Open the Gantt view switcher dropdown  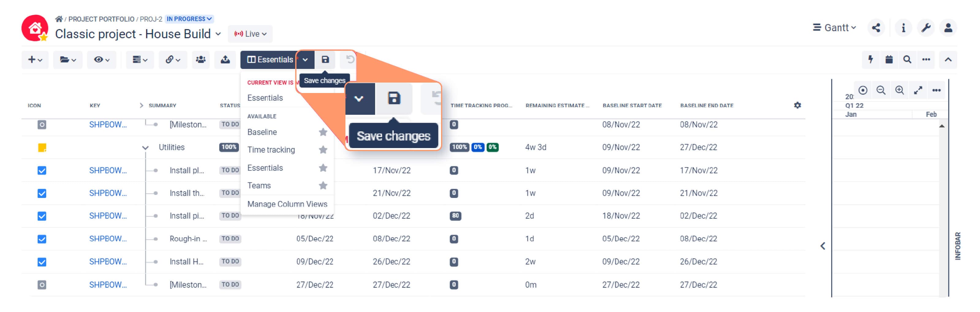[x=834, y=28]
